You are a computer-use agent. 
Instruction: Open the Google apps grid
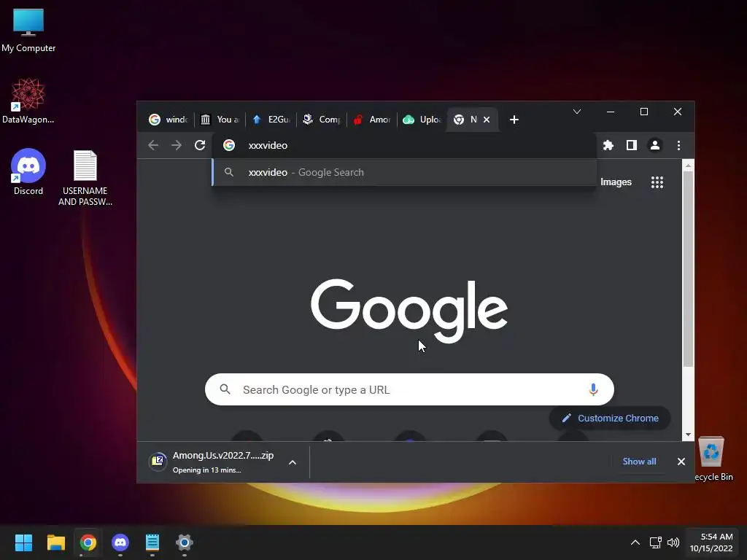[657, 182]
